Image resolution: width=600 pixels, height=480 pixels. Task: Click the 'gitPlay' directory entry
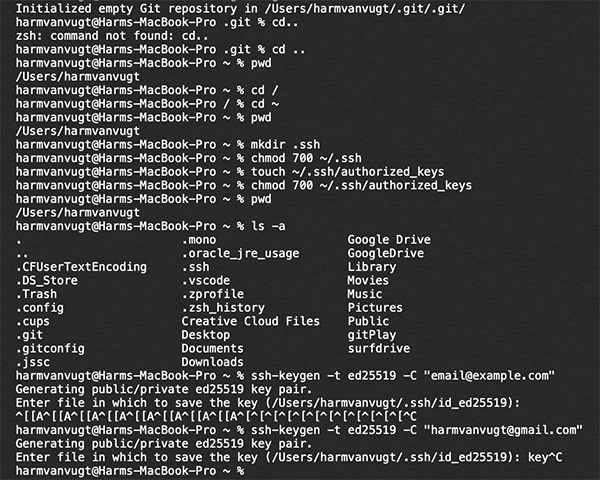372,335
